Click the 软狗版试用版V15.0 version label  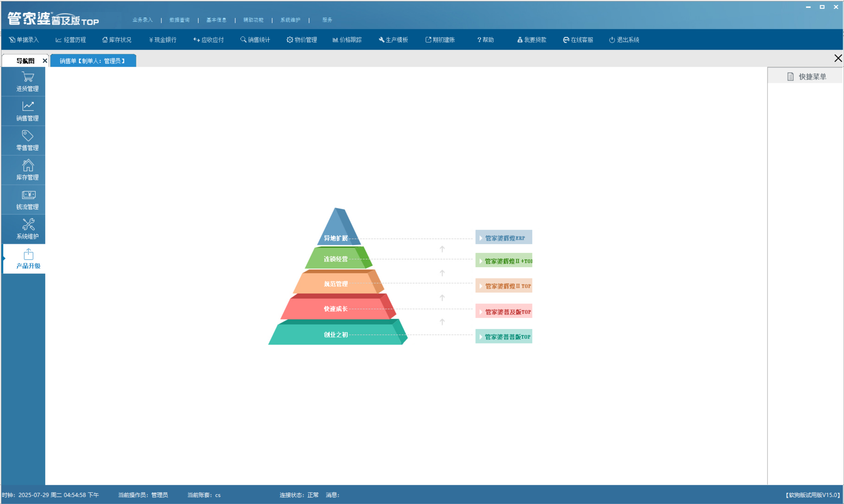813,495
